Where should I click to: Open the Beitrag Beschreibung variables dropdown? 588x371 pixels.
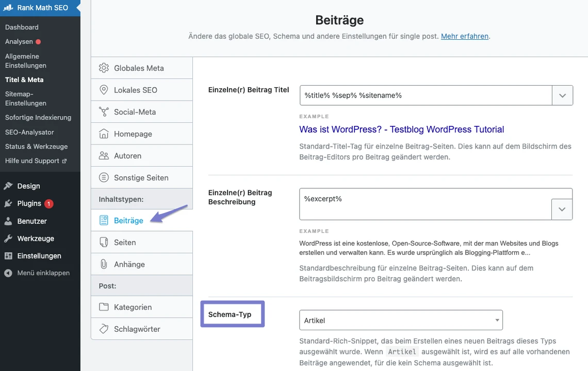(562, 208)
